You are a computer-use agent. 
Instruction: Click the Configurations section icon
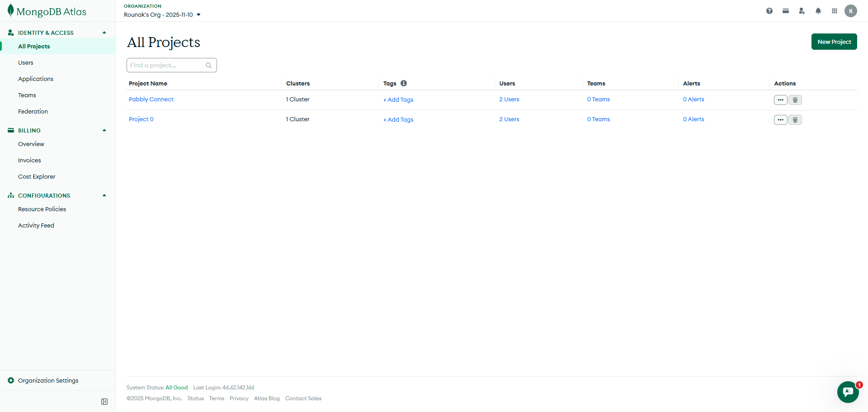coord(11,195)
